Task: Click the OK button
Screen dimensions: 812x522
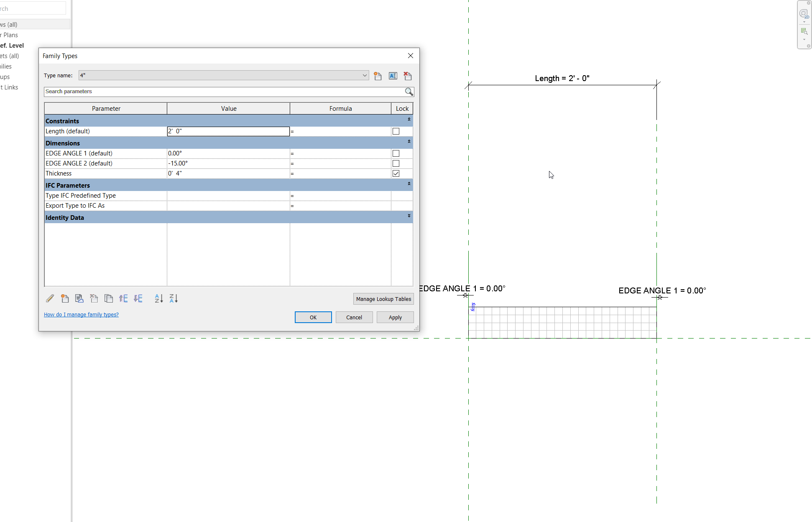Action: [x=313, y=317]
